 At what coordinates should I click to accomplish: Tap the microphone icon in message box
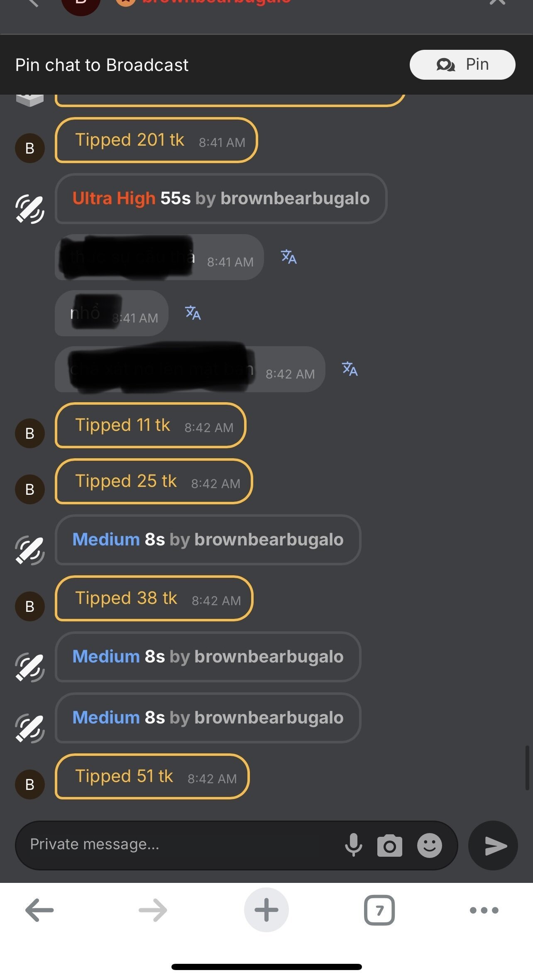353,845
